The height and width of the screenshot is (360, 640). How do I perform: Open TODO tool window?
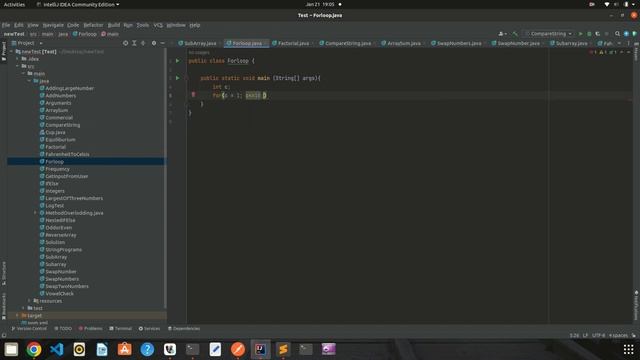tap(63, 329)
